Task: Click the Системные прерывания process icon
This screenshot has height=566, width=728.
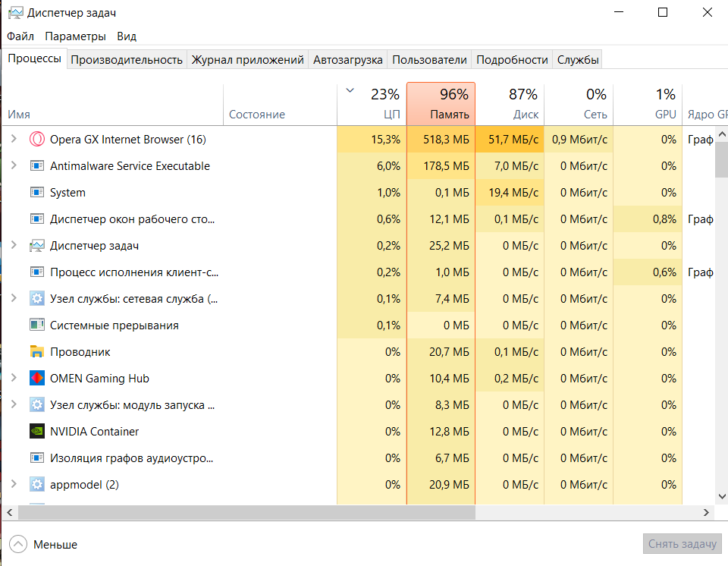Action: (x=36, y=325)
